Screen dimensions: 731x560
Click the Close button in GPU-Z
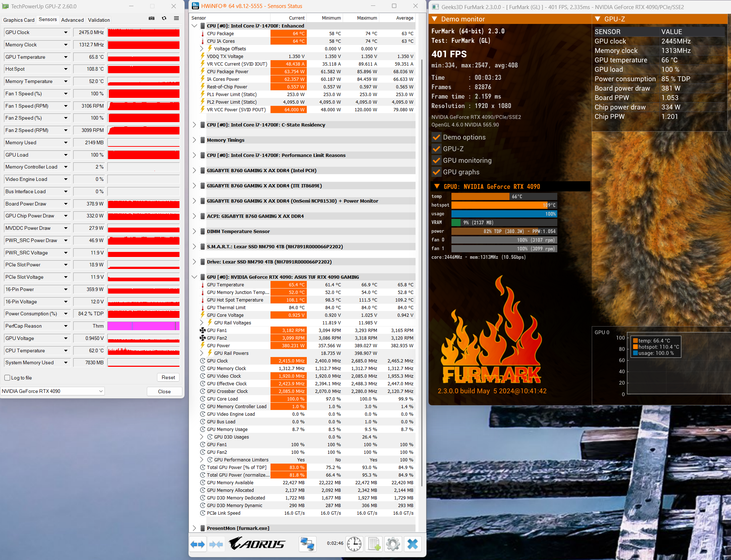pyautogui.click(x=164, y=391)
